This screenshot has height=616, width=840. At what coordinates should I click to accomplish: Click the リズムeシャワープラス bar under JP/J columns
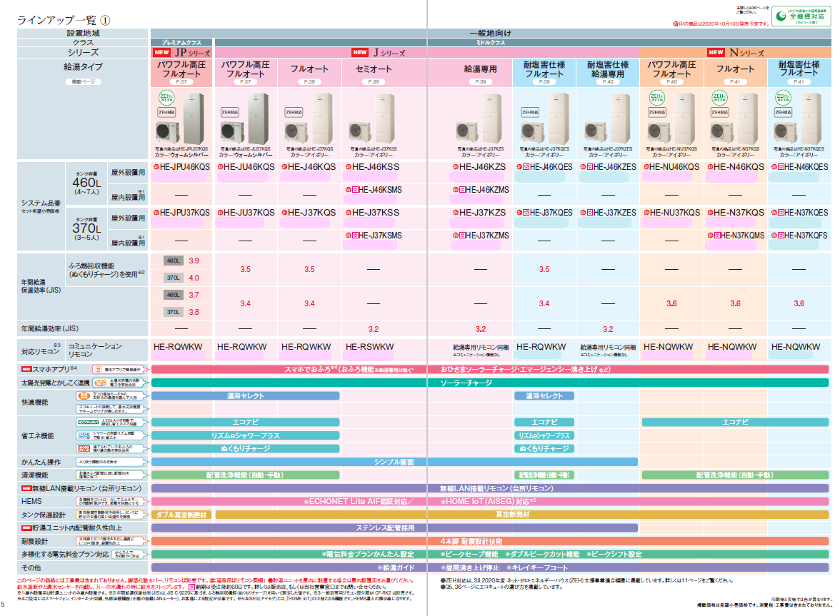pos(246,435)
